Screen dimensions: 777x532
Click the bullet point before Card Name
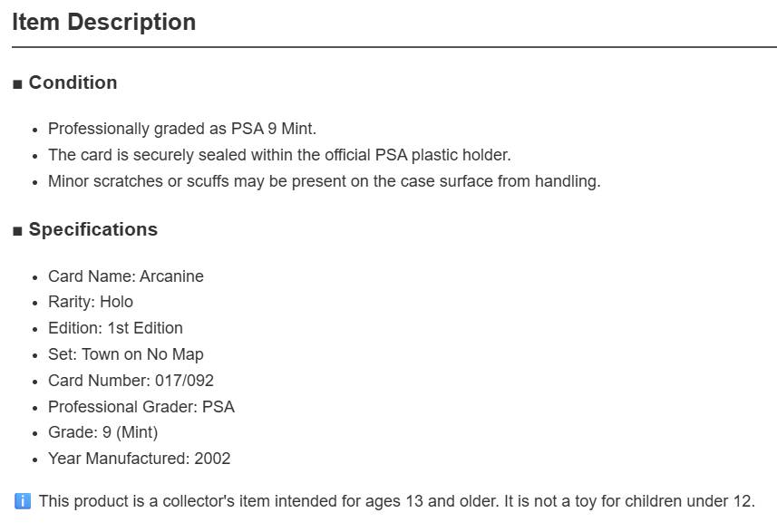pyautogui.click(x=34, y=277)
